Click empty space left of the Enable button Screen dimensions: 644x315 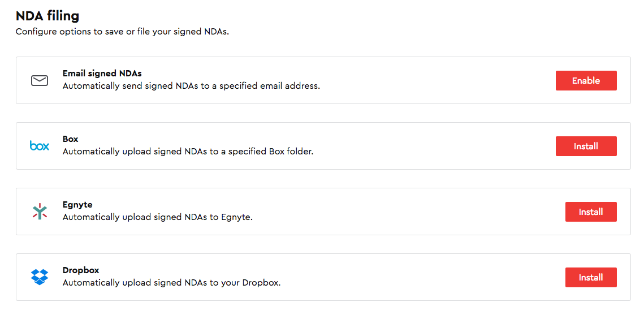click(x=452, y=81)
